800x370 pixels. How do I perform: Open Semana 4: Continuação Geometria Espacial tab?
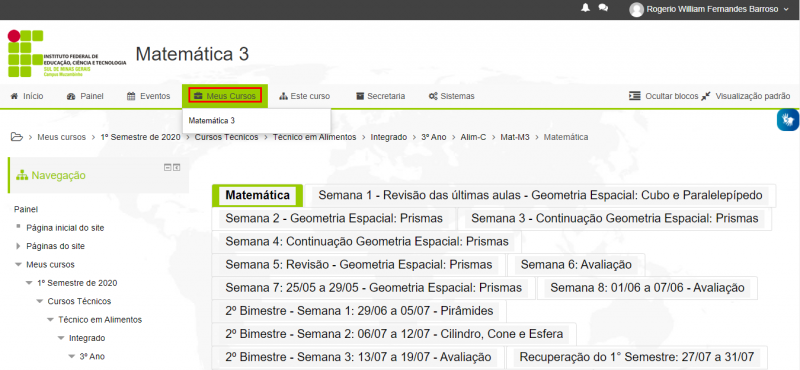click(367, 241)
